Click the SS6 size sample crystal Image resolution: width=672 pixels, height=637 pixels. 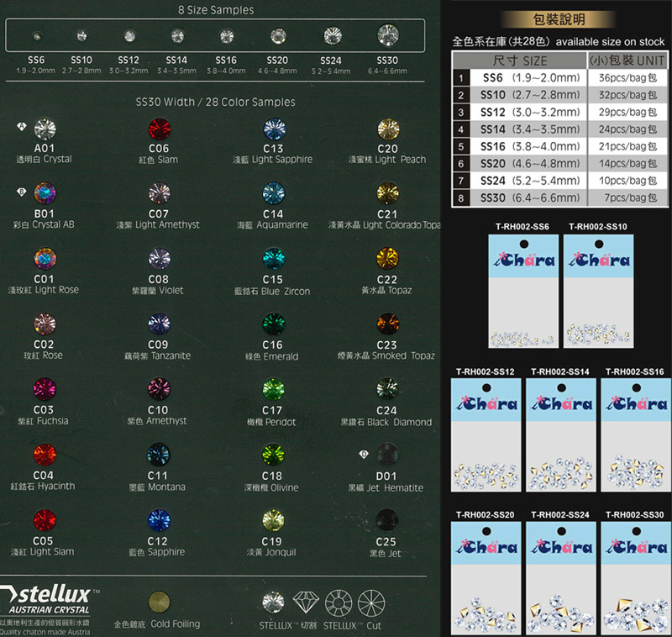(x=37, y=36)
